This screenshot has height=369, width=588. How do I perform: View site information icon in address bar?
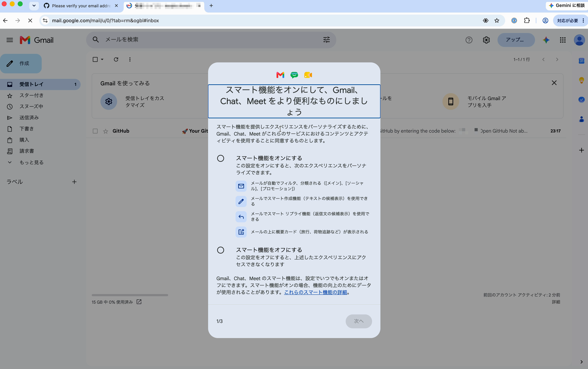point(45,21)
